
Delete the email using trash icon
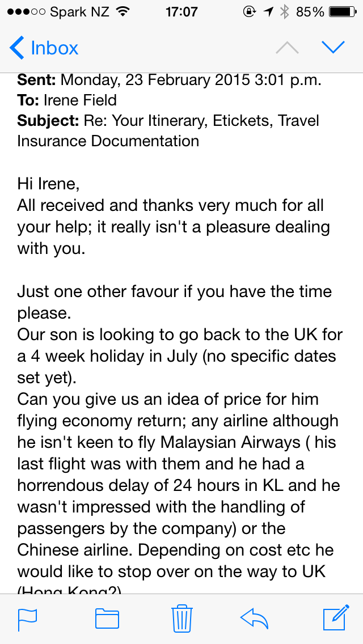pyautogui.click(x=181, y=618)
